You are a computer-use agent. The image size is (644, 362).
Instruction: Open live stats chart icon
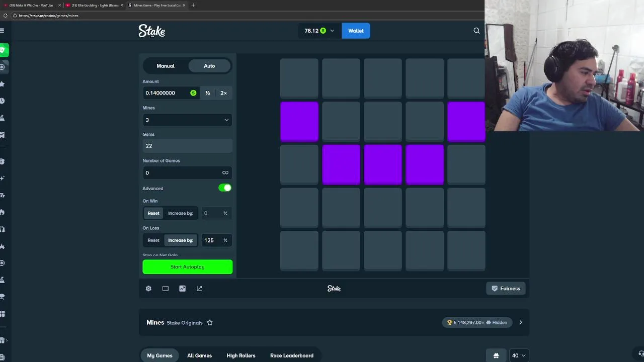pos(182,289)
